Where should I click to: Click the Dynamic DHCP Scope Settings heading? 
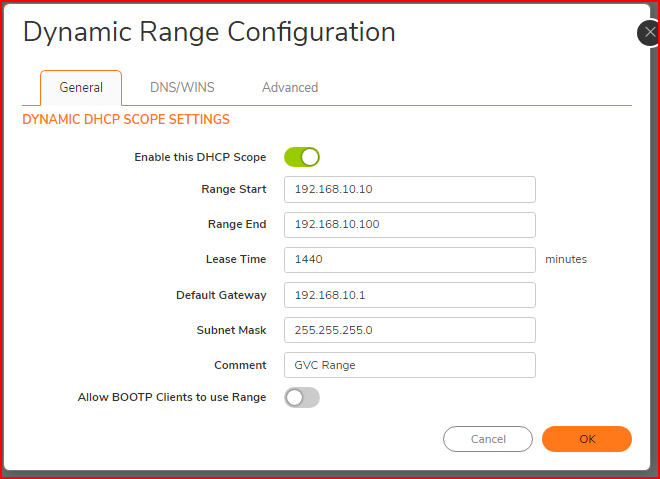pyautogui.click(x=126, y=120)
